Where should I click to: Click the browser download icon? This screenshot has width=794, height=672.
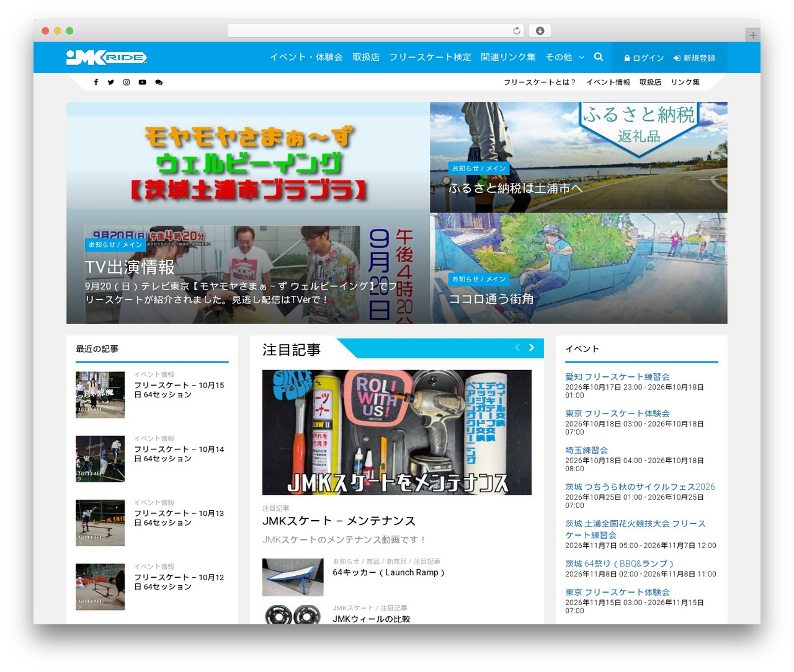coord(540,31)
